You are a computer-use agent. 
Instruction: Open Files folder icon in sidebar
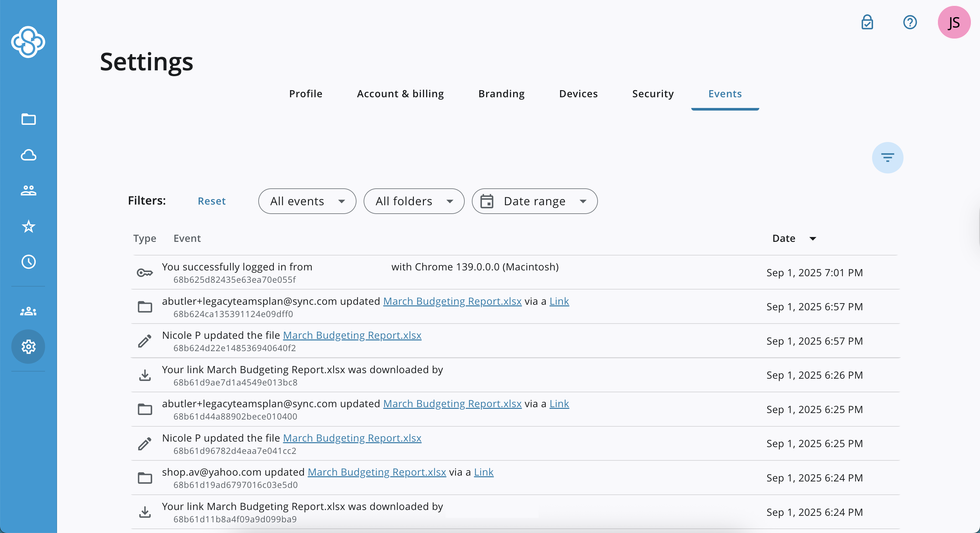tap(29, 119)
